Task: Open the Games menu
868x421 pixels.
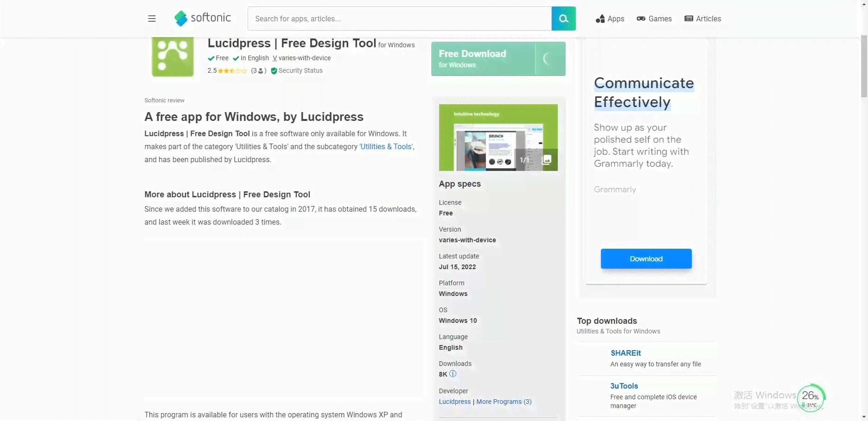Action: (654, 19)
